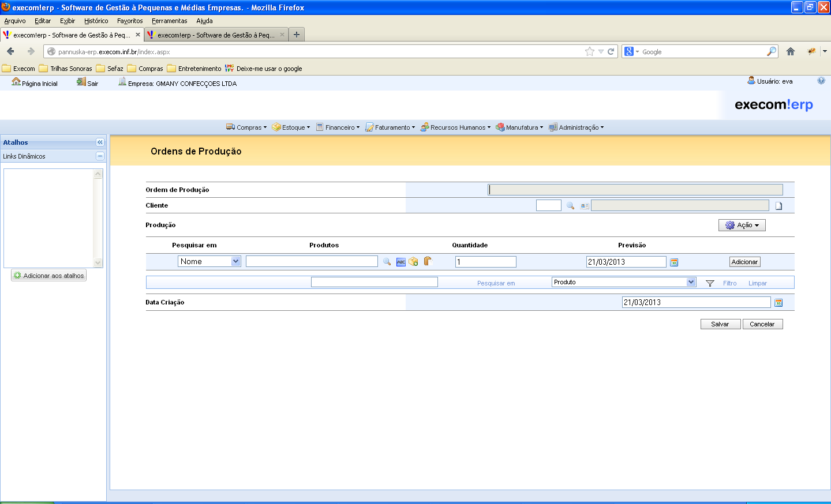Image resolution: width=831 pixels, height=504 pixels.
Task: Open the Arquivo menu
Action: click(x=15, y=21)
